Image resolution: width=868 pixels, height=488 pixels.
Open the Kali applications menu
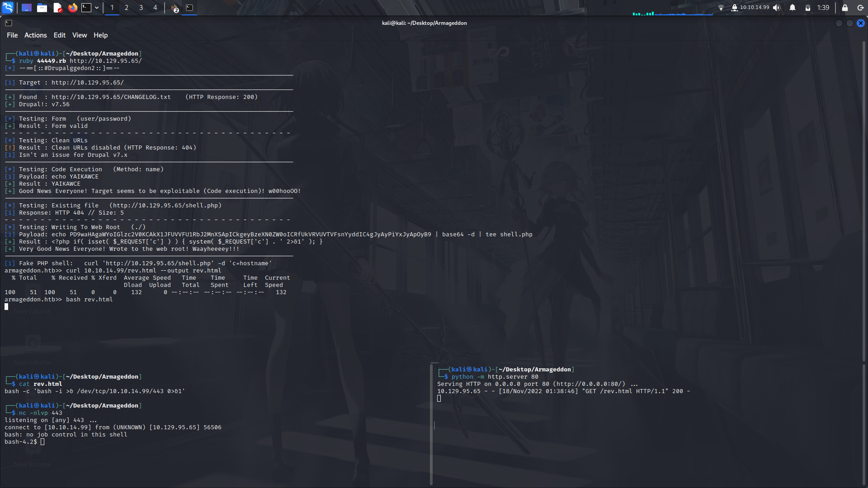click(8, 8)
